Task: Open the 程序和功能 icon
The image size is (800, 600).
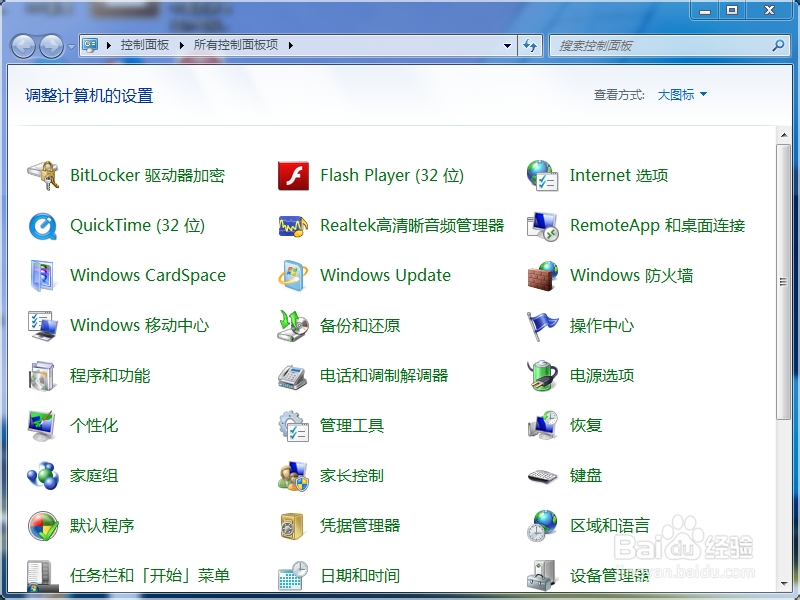Action: [x=42, y=376]
